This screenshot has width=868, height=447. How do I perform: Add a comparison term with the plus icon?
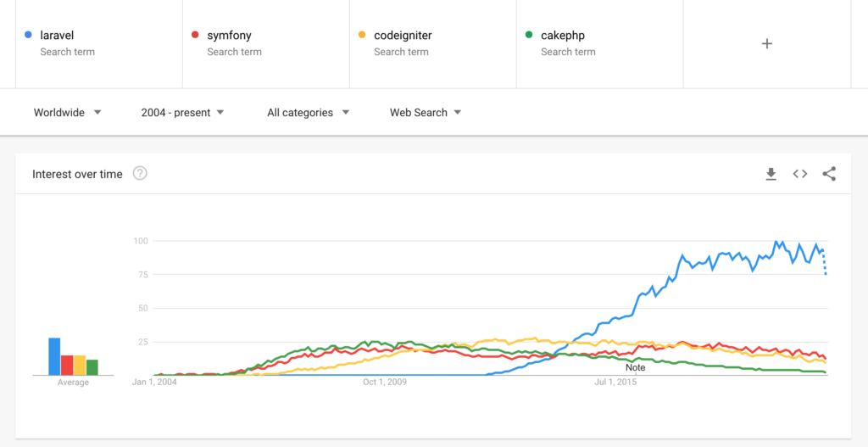pyautogui.click(x=766, y=44)
